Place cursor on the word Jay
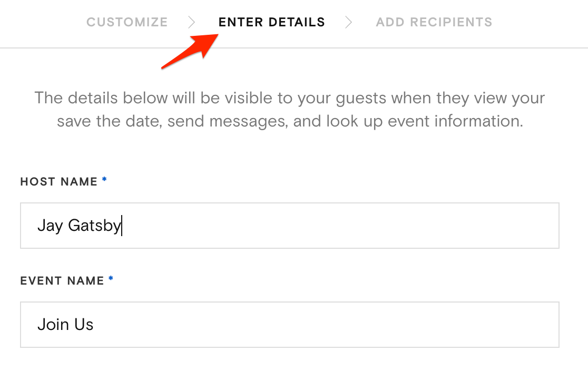Image resolution: width=588 pixels, height=370 pixels. pos(50,226)
